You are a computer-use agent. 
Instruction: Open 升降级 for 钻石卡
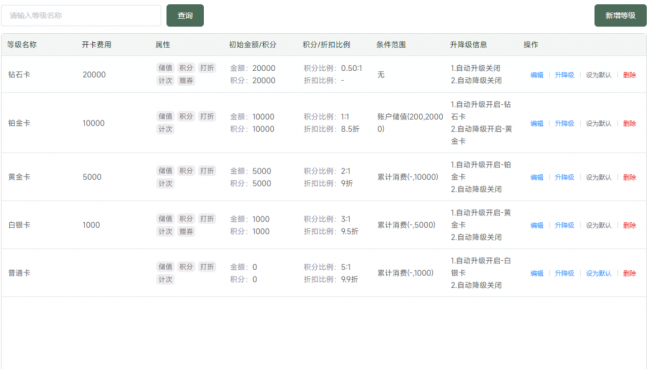[x=565, y=75]
